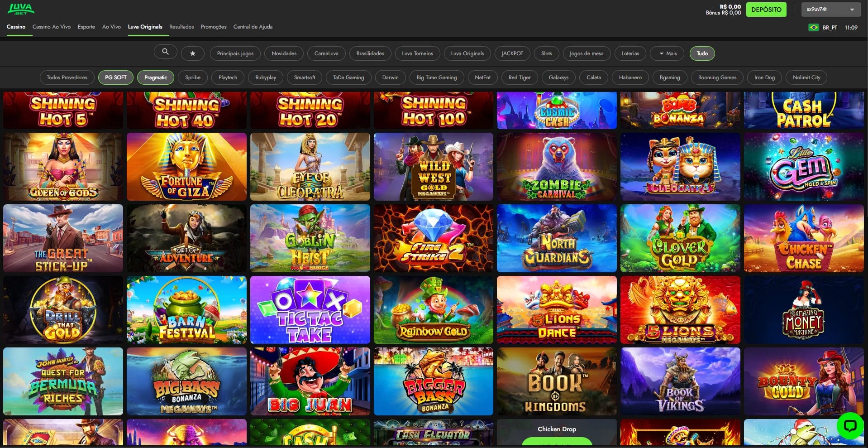Viewport: 868px width, 448px height.
Task: Expand the Mais categories dropdown
Action: pyautogui.click(x=668, y=53)
